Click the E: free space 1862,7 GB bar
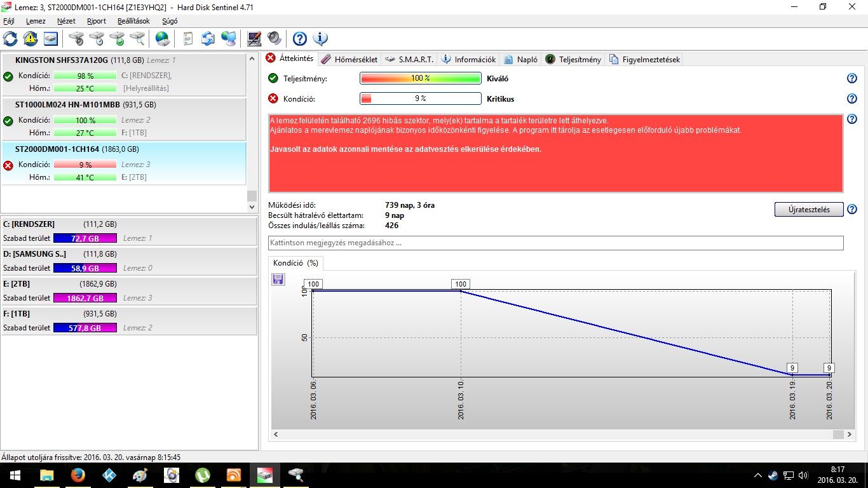This screenshot has width=868, height=488. pyautogui.click(x=85, y=298)
